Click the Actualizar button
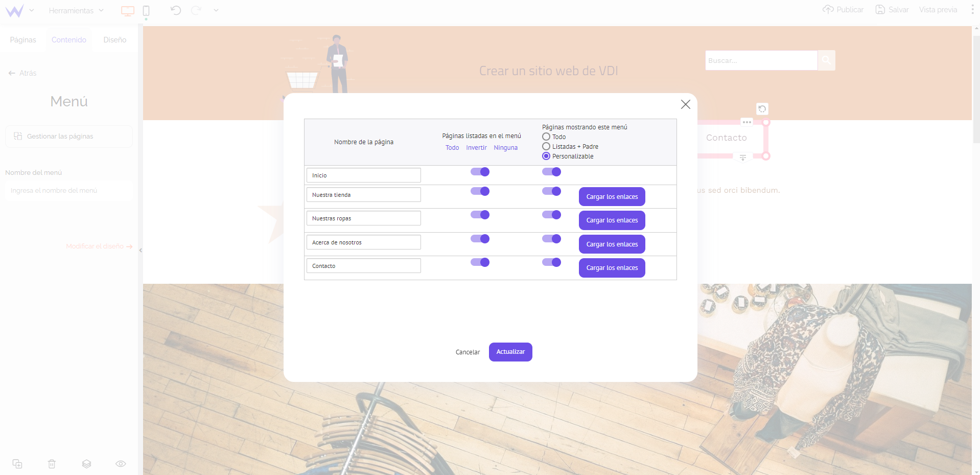 point(510,352)
